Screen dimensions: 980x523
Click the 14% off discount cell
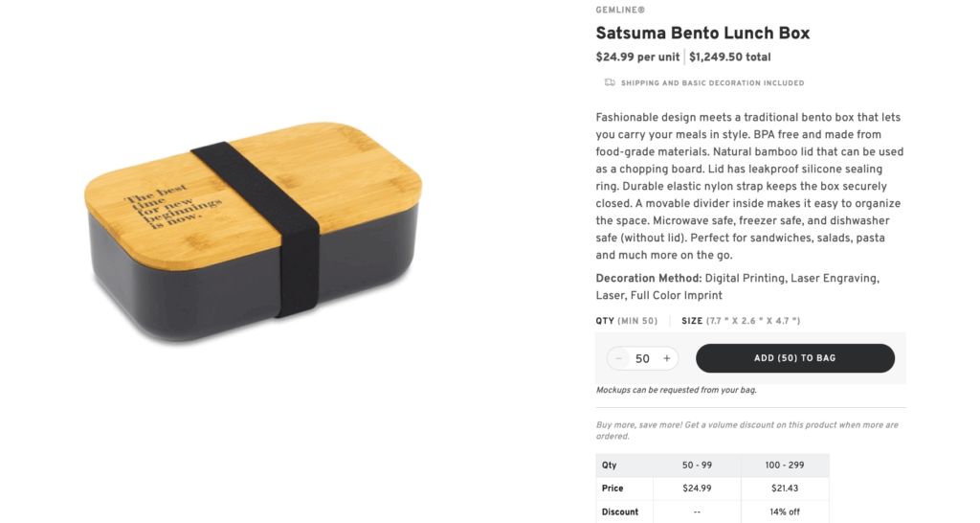pyautogui.click(x=785, y=512)
